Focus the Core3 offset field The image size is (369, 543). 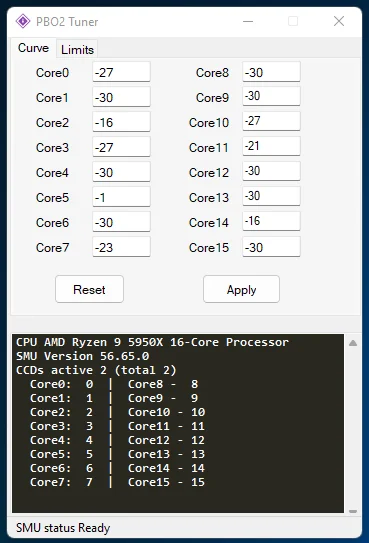[121, 147]
